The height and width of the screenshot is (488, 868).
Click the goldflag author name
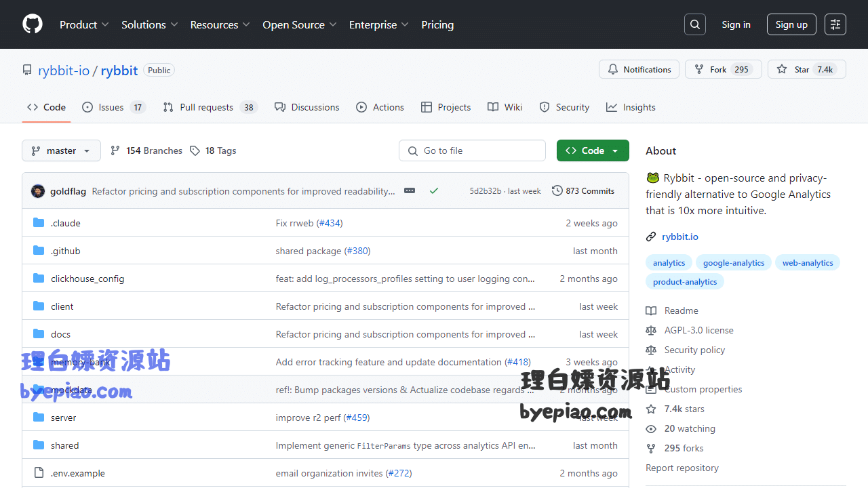pyautogui.click(x=68, y=191)
